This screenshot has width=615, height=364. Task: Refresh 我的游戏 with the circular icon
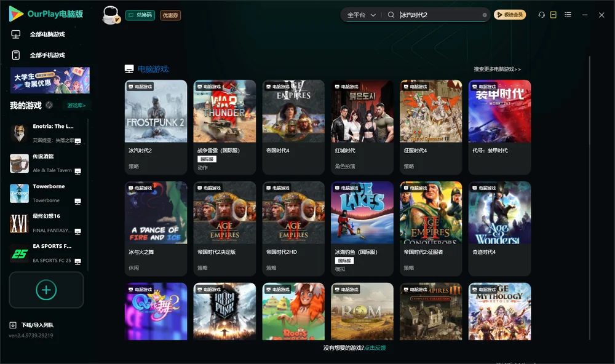49,105
